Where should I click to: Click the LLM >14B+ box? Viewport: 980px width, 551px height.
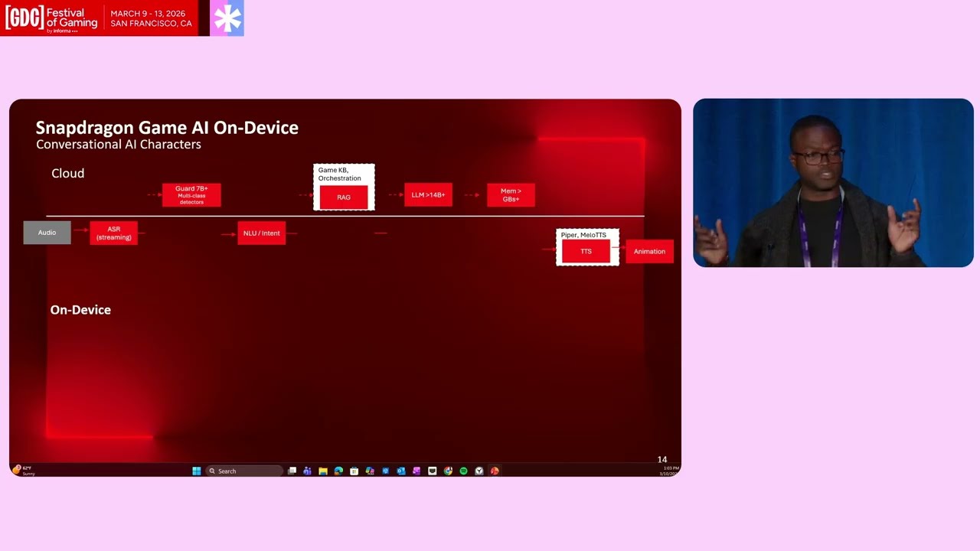[x=428, y=195]
